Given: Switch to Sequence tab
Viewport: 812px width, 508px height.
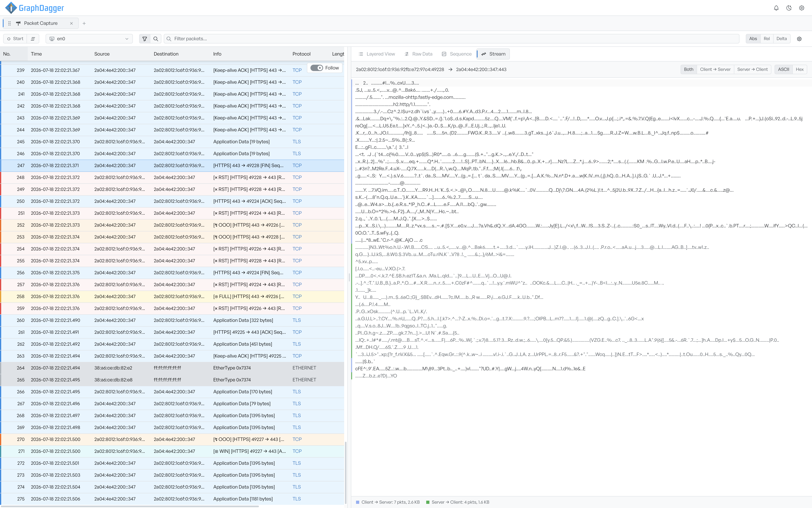Looking at the screenshot, I should pos(457,54).
